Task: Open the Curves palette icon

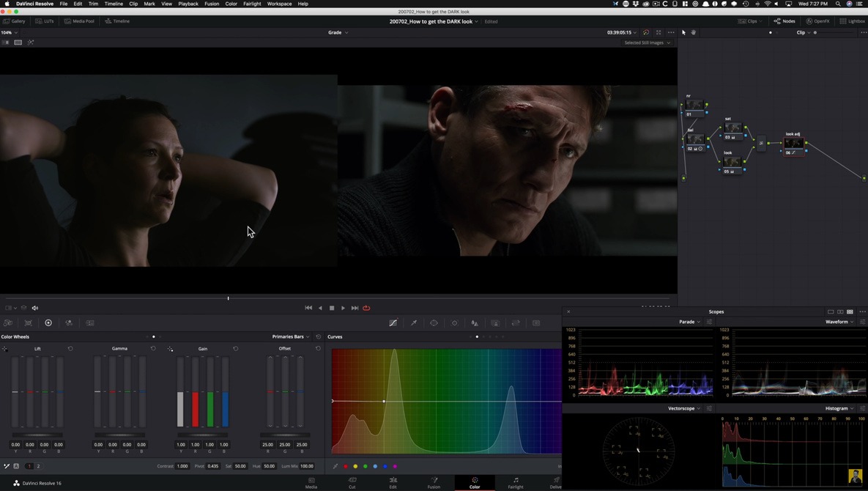Action: 393,322
